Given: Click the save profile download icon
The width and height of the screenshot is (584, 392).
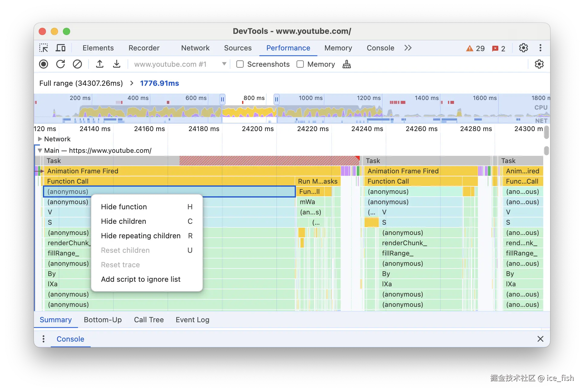Looking at the screenshot, I should 117,64.
